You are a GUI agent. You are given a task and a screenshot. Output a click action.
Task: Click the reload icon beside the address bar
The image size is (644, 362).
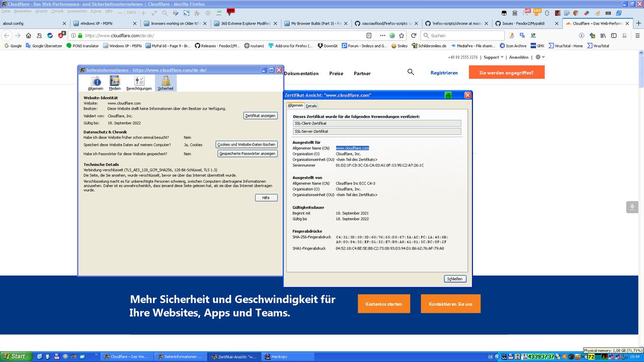point(414,36)
